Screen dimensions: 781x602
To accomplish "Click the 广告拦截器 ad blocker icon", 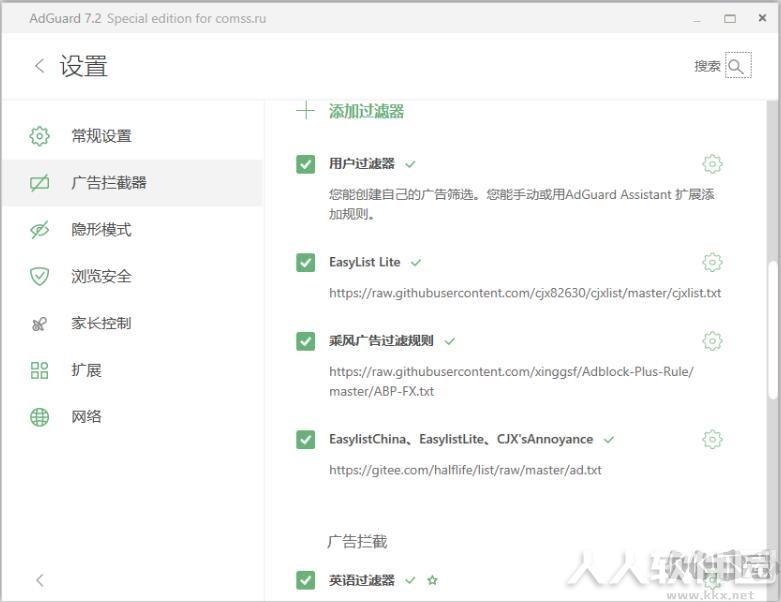I will coord(39,183).
